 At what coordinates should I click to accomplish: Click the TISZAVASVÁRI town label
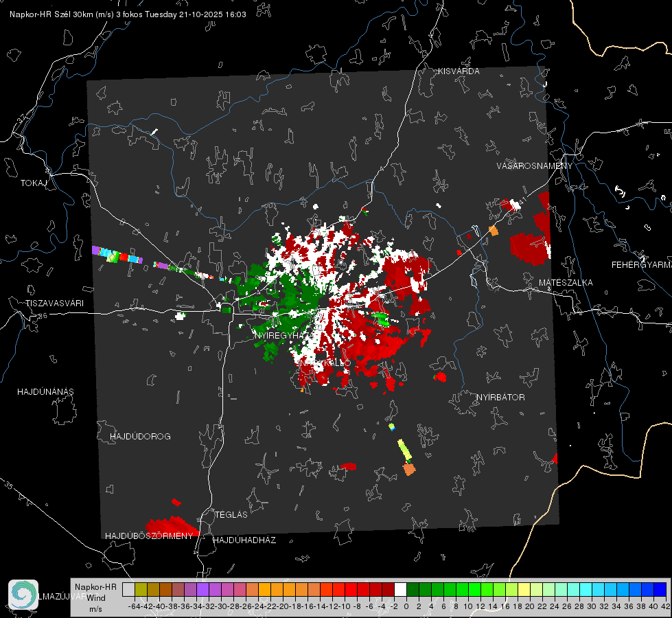point(54,304)
